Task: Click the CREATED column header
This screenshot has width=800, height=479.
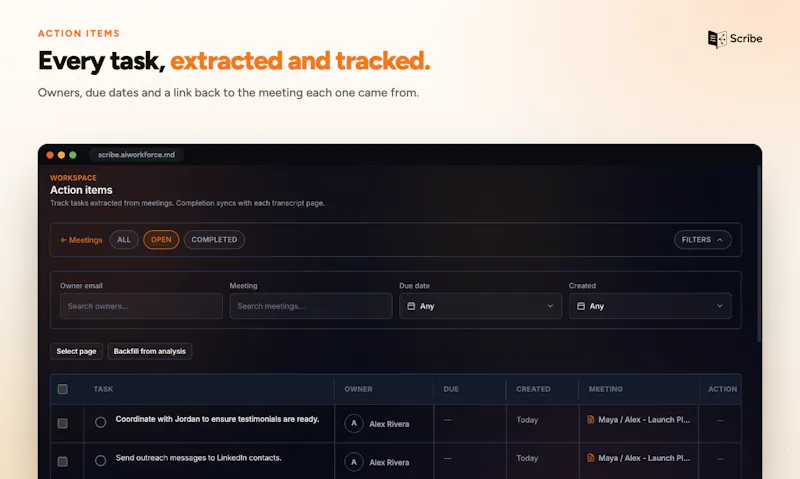Action: pyautogui.click(x=533, y=389)
